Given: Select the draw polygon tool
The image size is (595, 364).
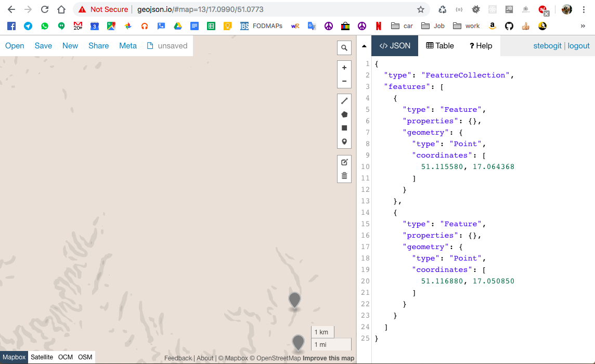Looking at the screenshot, I should (344, 114).
